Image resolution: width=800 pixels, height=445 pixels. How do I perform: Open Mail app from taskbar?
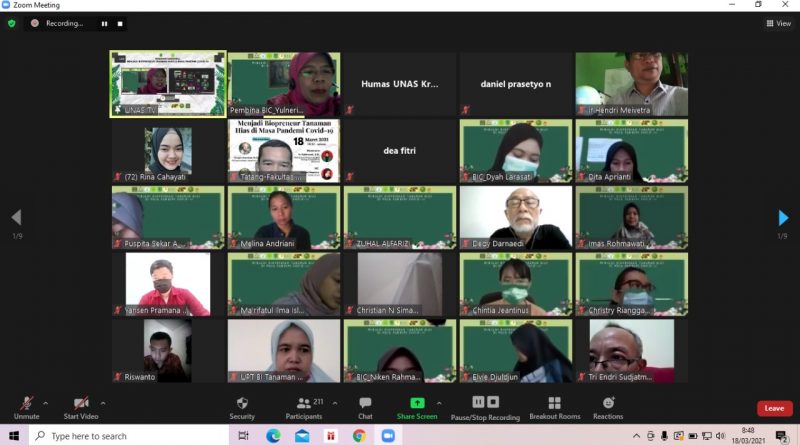pos(302,436)
